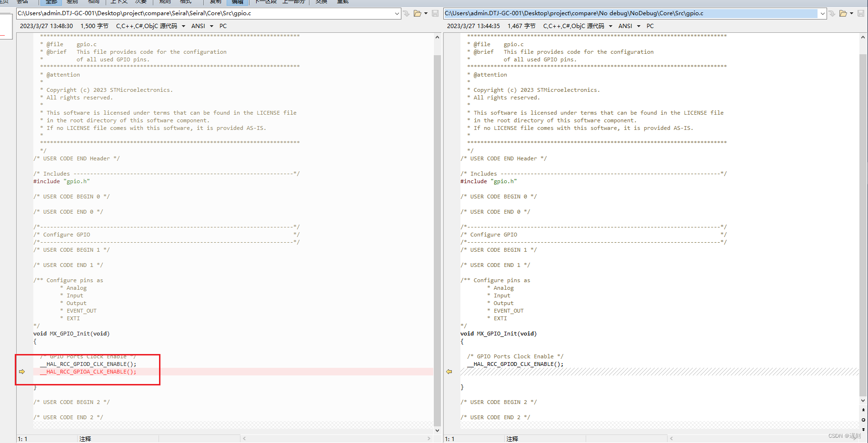The width and height of the screenshot is (868, 443).
Task: Open the left folder icon's dropdown arrow
Action: tap(426, 13)
